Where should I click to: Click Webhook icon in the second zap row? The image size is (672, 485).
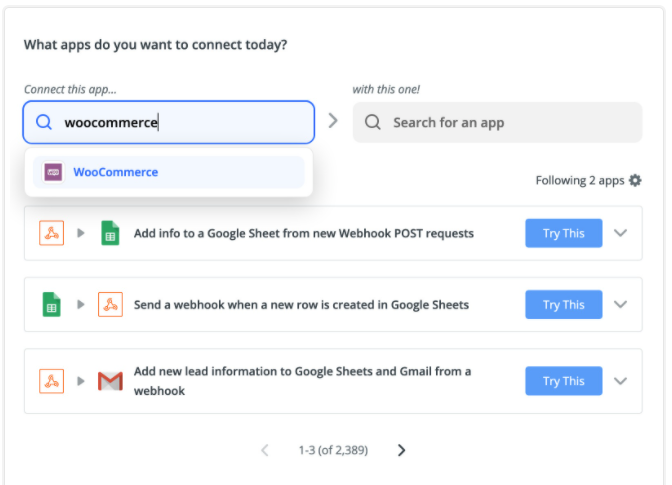(x=110, y=304)
